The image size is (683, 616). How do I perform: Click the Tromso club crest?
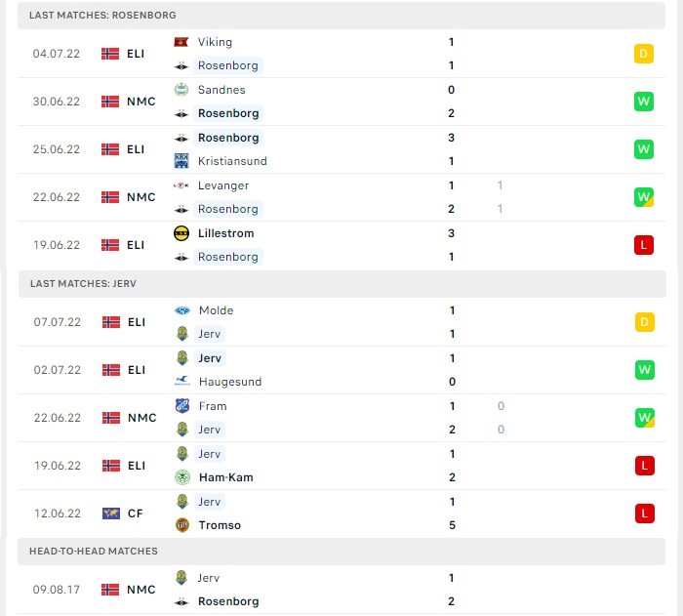[x=182, y=525]
